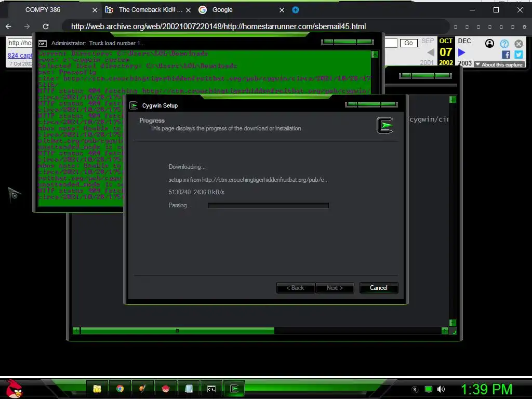Show hidden system tray icons
The image size is (532, 399).
415,390
